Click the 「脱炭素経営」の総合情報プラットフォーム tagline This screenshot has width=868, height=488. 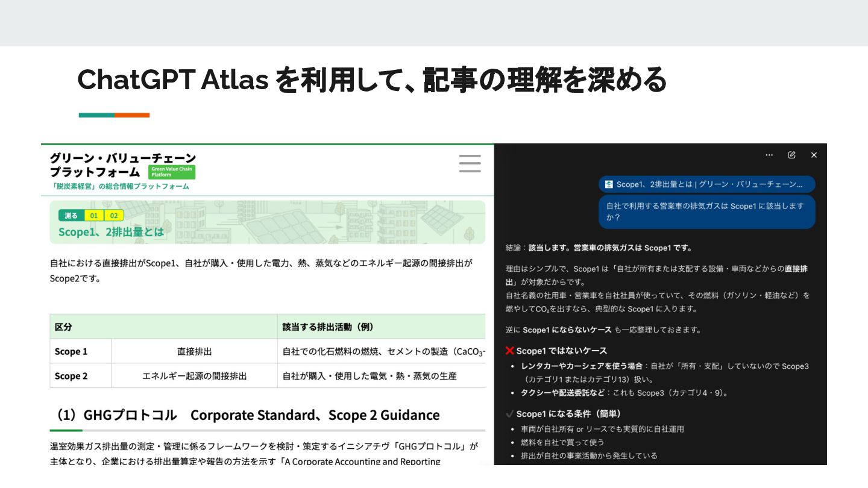[119, 186]
